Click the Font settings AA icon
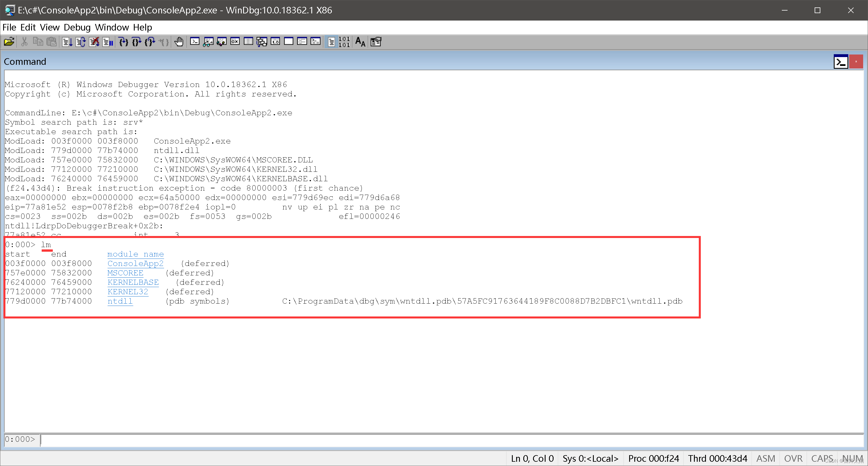Screen dimensions: 868x466 coord(360,42)
